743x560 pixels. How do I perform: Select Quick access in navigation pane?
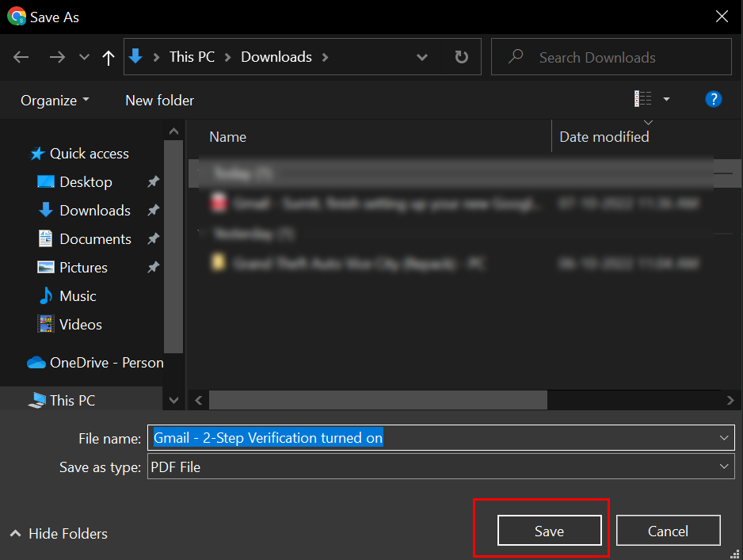[x=89, y=154]
